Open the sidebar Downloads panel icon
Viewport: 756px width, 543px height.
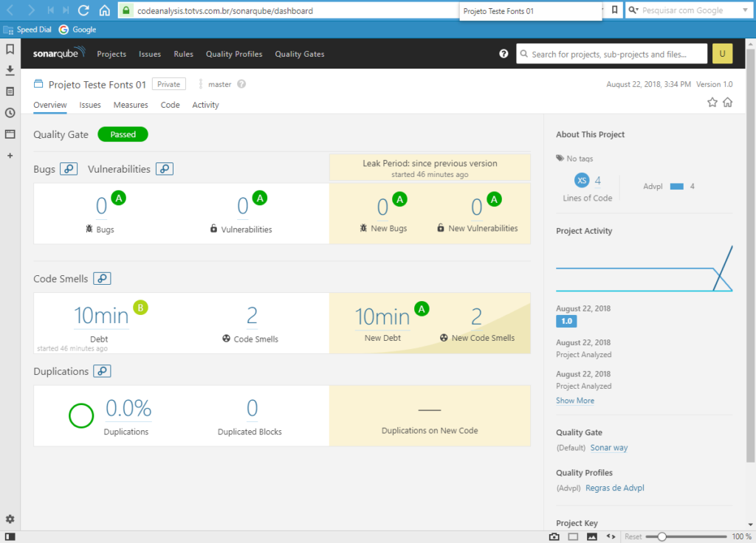pos(10,70)
